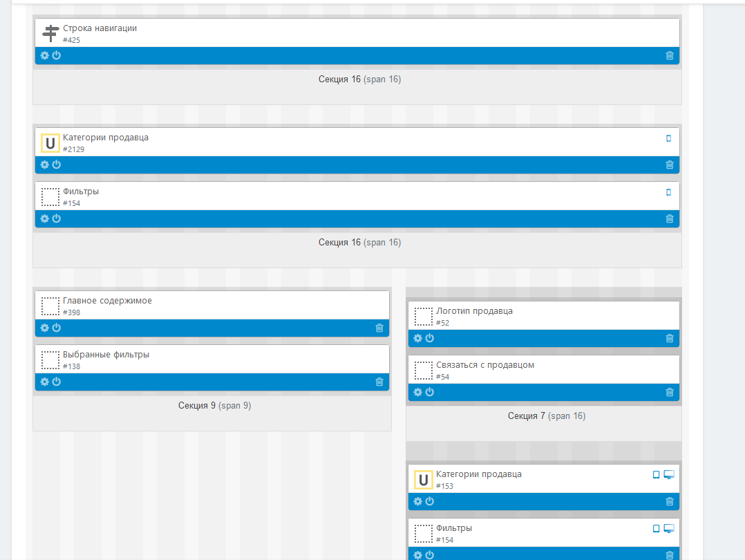Disable Категории продавца #2129 with power icon
The height and width of the screenshot is (560, 745).
tap(57, 165)
